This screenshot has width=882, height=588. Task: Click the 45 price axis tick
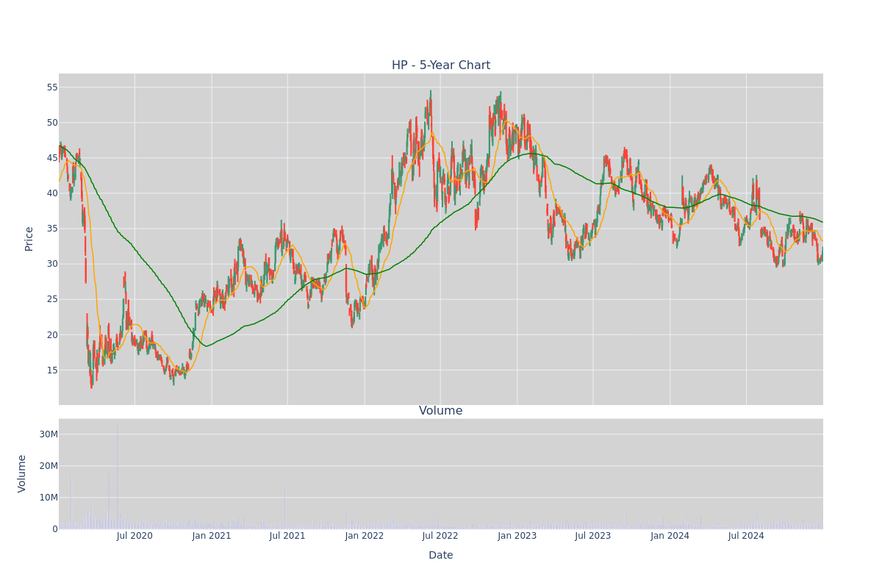point(51,158)
